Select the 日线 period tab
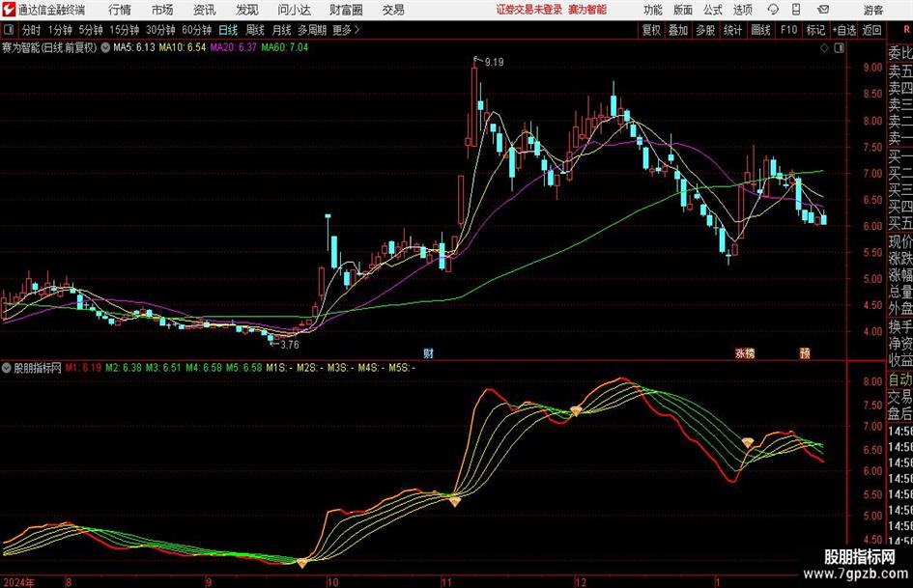 (228, 30)
